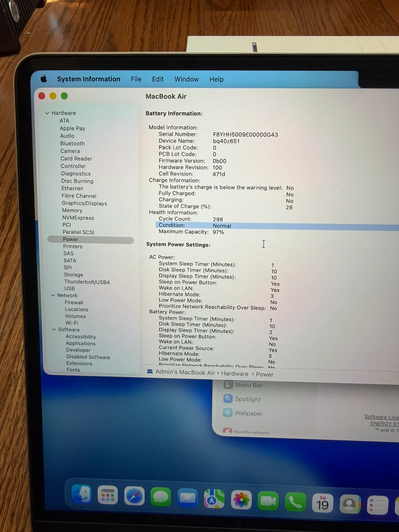Collapse the Network section chevron
399x532 pixels.
tap(53, 295)
